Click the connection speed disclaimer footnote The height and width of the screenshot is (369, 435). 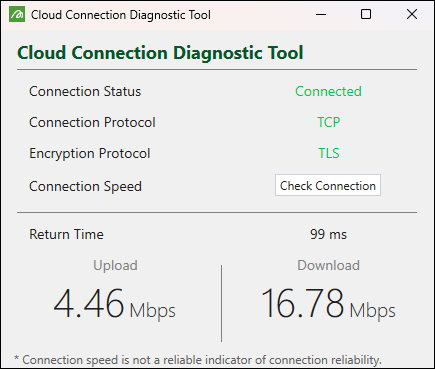pos(198,360)
